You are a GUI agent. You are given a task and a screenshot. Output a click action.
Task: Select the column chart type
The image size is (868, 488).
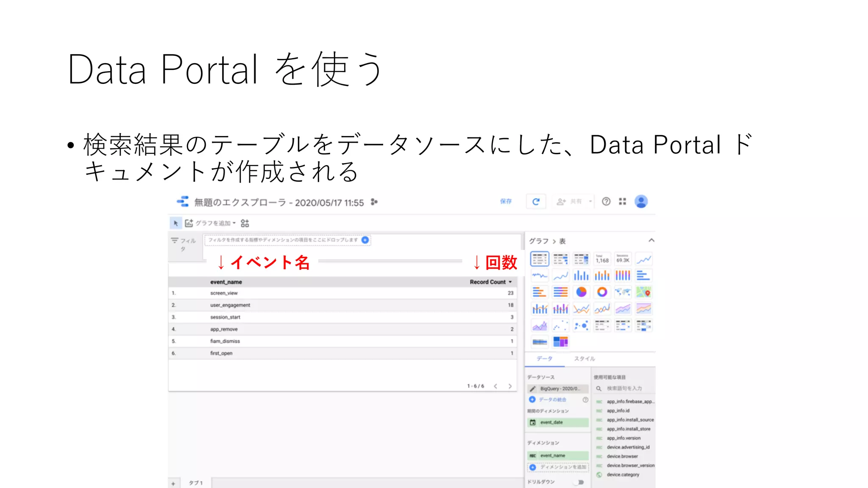[x=581, y=276]
